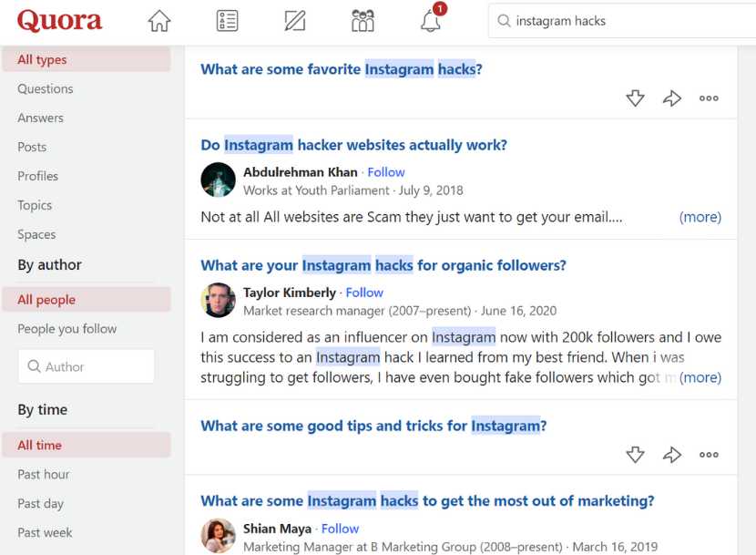Filter by Past week
Viewport: 756px width, 555px height.
click(x=45, y=532)
